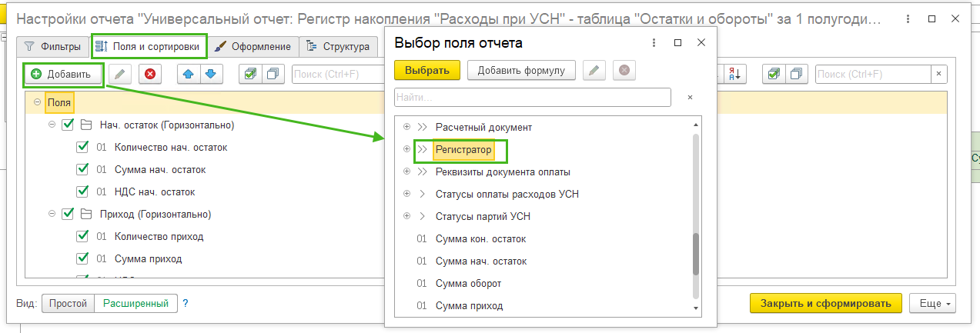Focus right panel Поиск (Ctrl+F) field
Viewport: 980px width, 333px height.
[873, 74]
